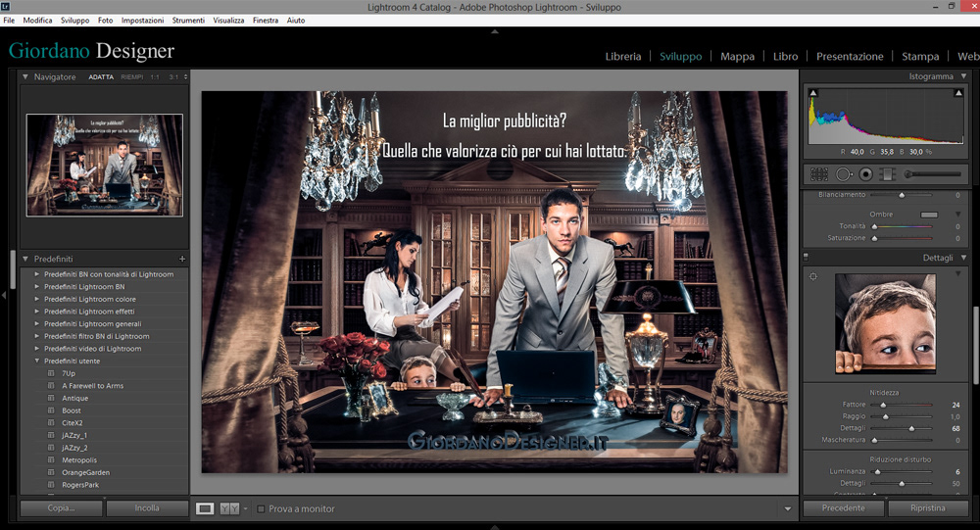Click the Dettagli zoom preview of the boy
The height and width of the screenshot is (530, 980).
pos(885,323)
